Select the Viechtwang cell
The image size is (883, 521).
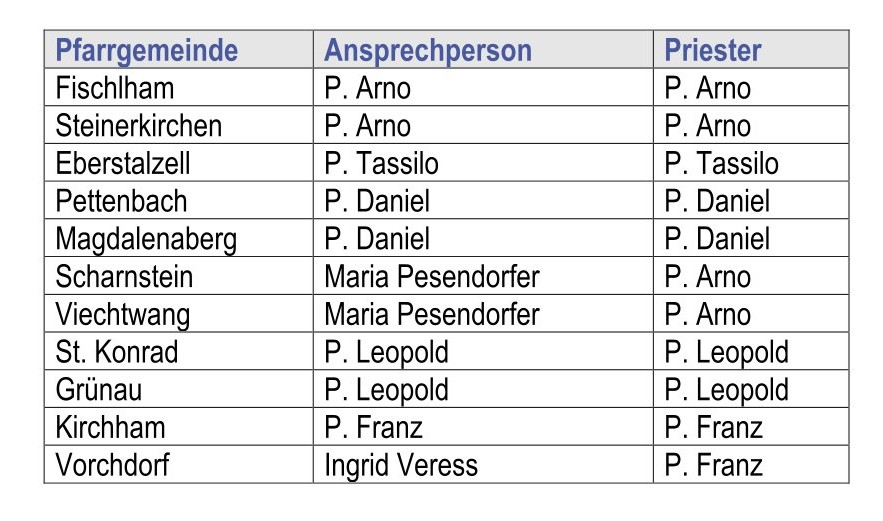[x=123, y=314]
